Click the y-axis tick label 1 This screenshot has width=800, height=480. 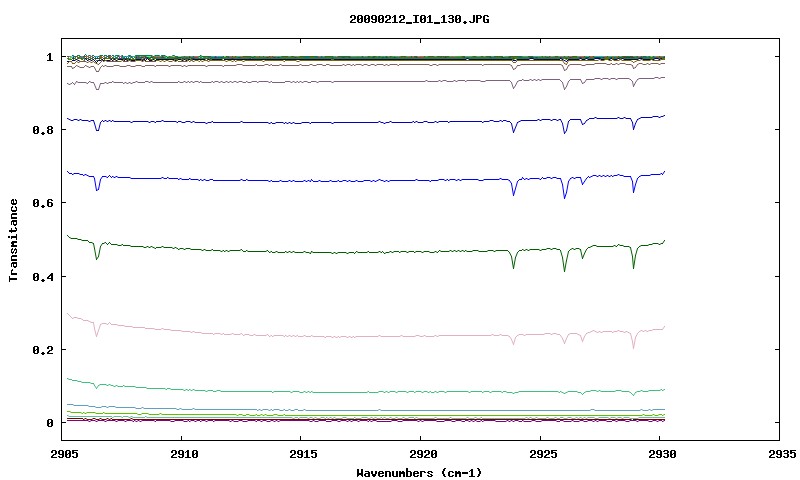click(x=50, y=57)
